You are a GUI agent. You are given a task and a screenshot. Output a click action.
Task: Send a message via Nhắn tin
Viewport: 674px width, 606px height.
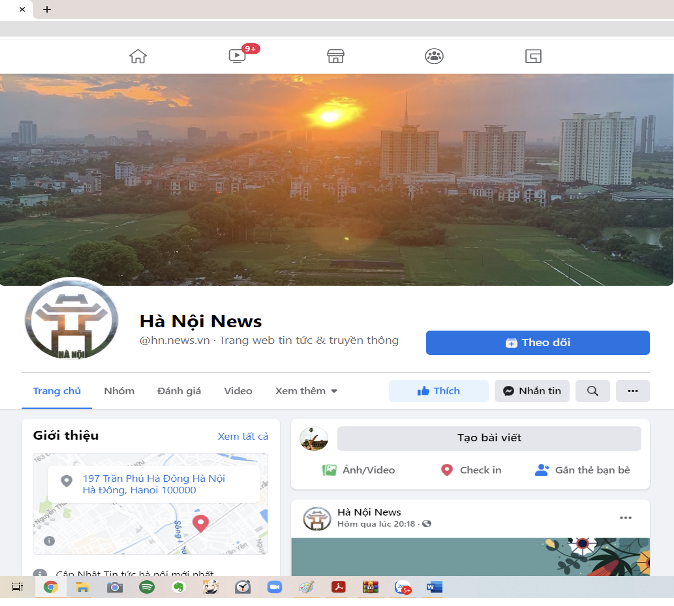[531, 391]
